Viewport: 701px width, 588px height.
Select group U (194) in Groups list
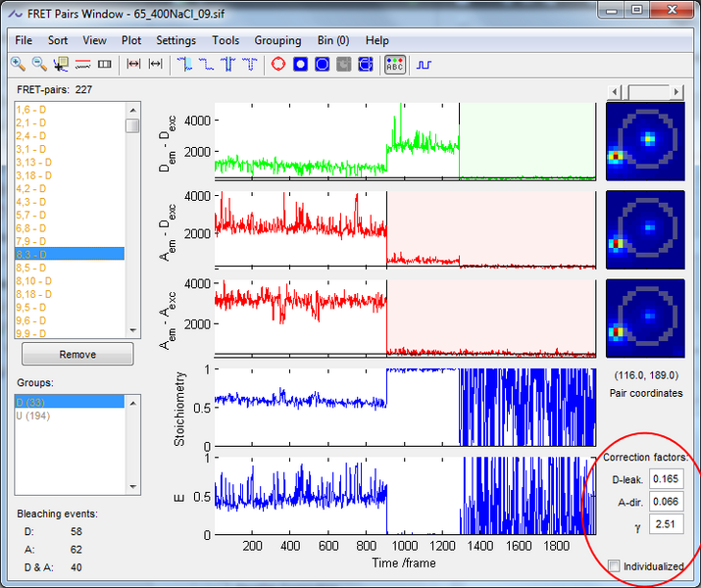tap(31, 416)
